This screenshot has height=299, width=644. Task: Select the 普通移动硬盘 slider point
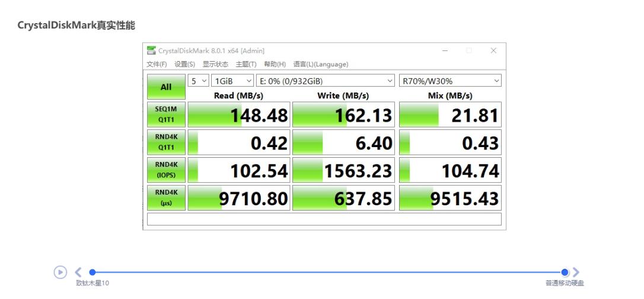(x=565, y=272)
